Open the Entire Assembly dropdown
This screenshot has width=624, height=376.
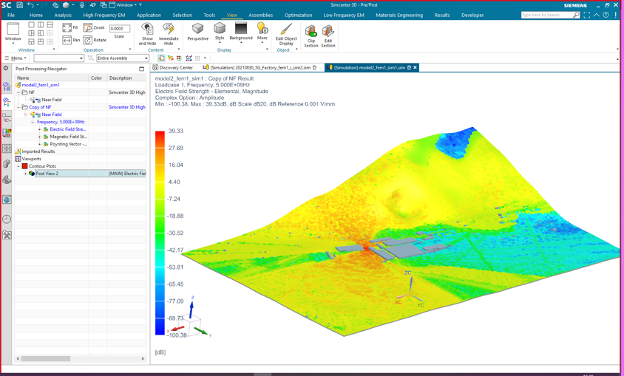tap(123, 58)
